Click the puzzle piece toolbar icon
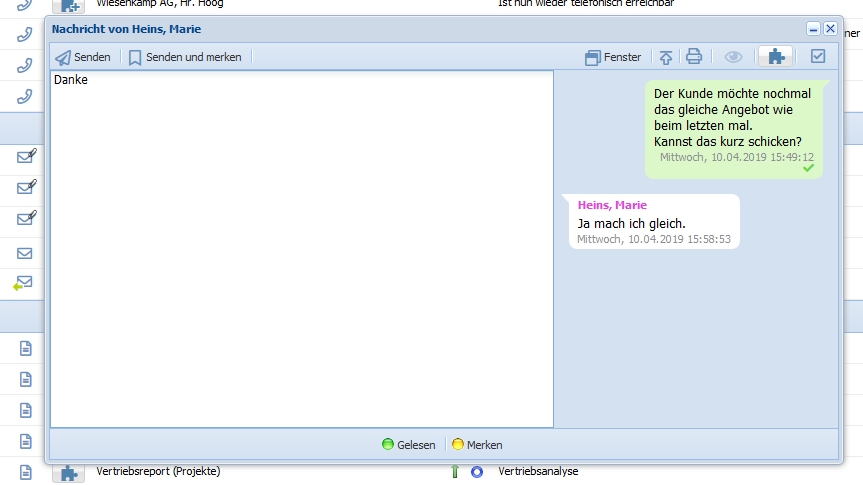Image resolution: width=863 pixels, height=485 pixels. pos(775,57)
